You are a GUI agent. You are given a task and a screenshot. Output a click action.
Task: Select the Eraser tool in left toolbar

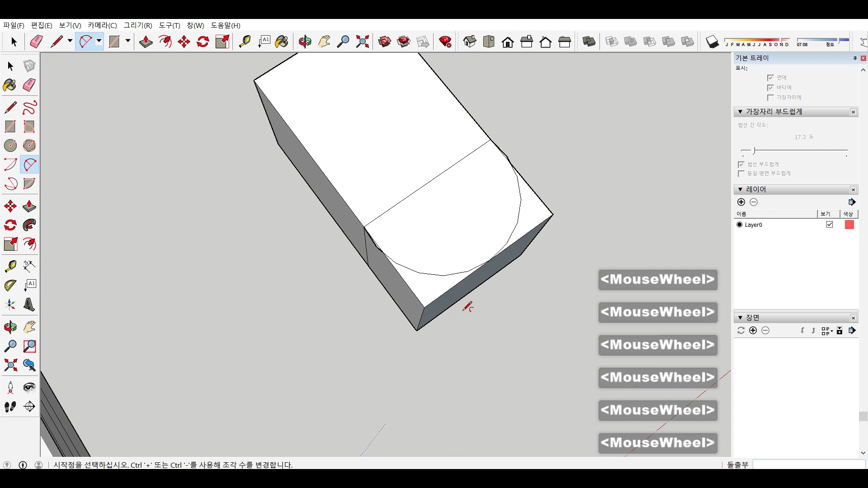click(29, 85)
